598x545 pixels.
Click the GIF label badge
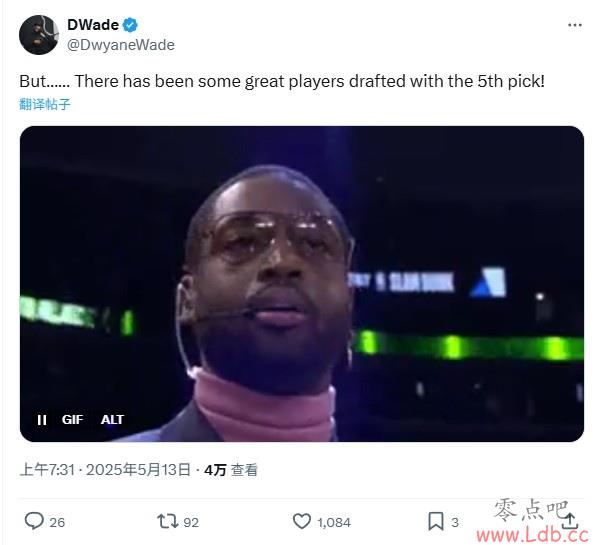click(x=72, y=420)
